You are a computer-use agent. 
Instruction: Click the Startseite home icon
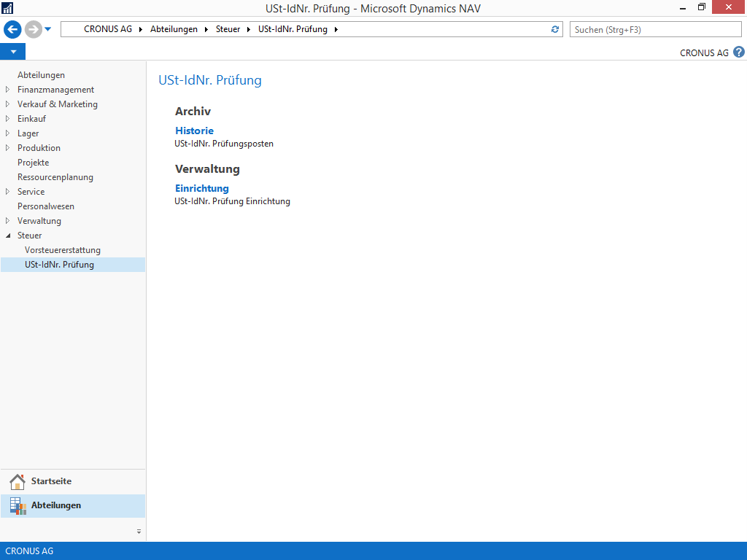(18, 481)
